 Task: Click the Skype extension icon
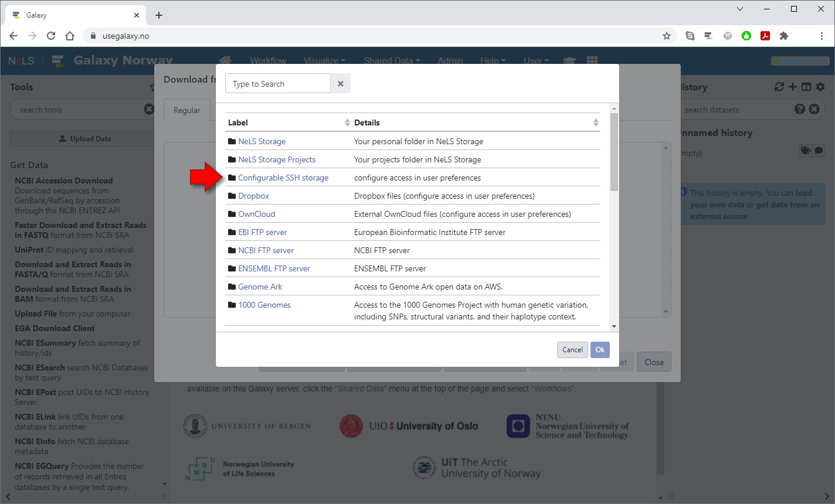pos(690,36)
